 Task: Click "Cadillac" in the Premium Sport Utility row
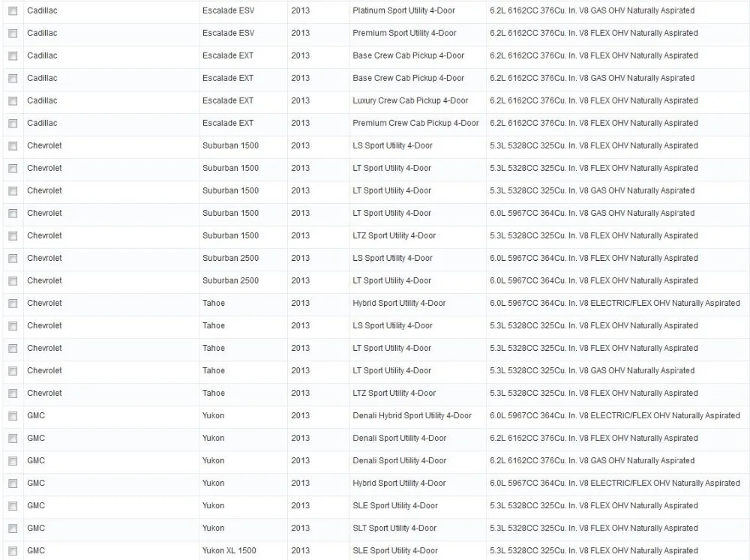tap(42, 33)
